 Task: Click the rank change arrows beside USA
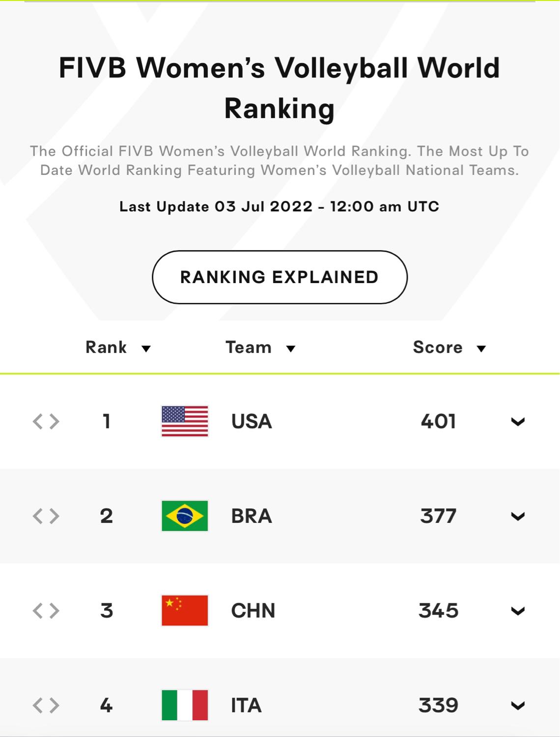[46, 421]
